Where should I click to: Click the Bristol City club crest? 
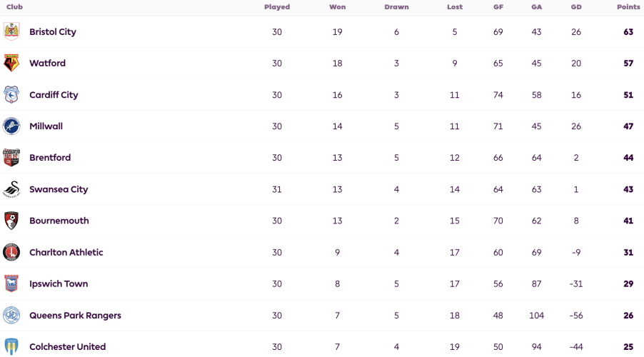click(11, 31)
